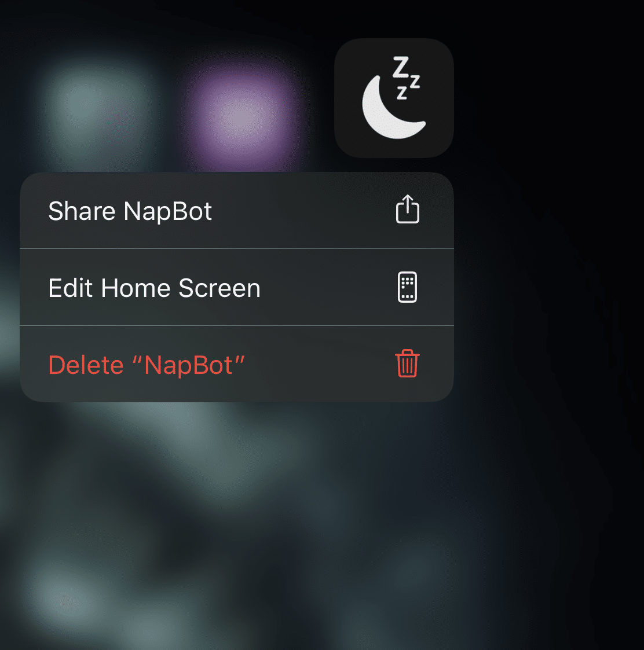This screenshot has width=644, height=650.
Task: Click the word "Home" in Edit row
Action: point(136,288)
